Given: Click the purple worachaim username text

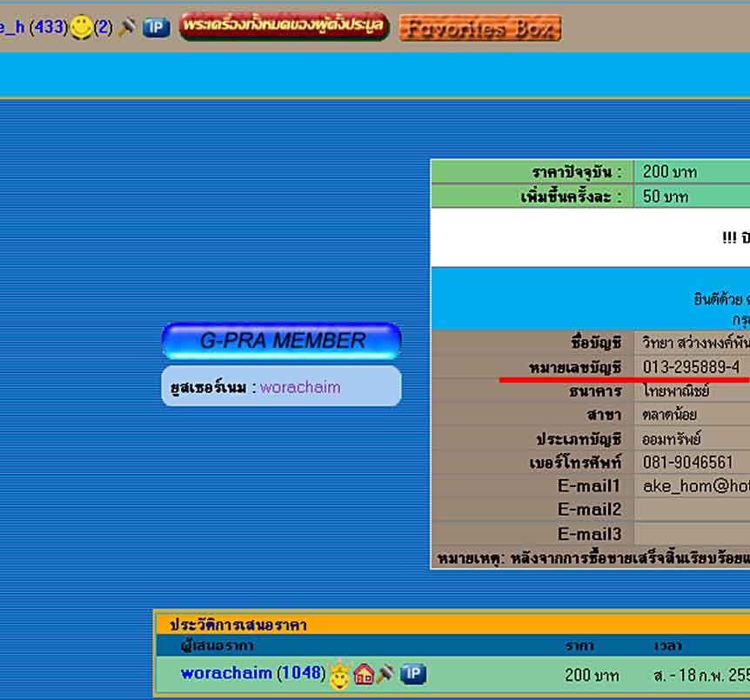Looking at the screenshot, I should coord(300,387).
